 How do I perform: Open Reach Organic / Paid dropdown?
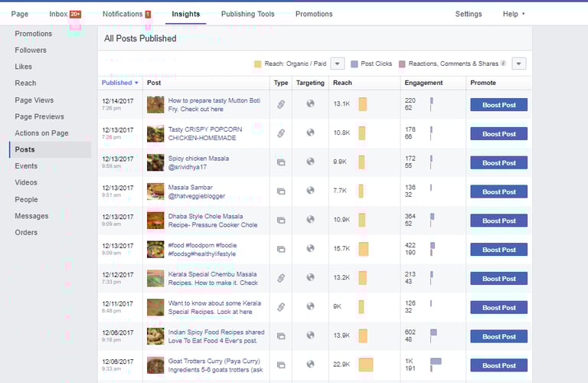[337, 64]
